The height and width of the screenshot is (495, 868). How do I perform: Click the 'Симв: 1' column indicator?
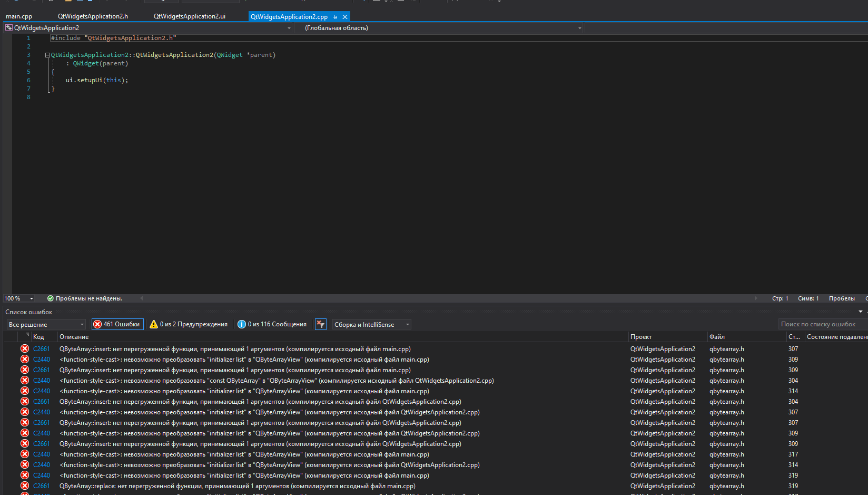[x=808, y=298]
